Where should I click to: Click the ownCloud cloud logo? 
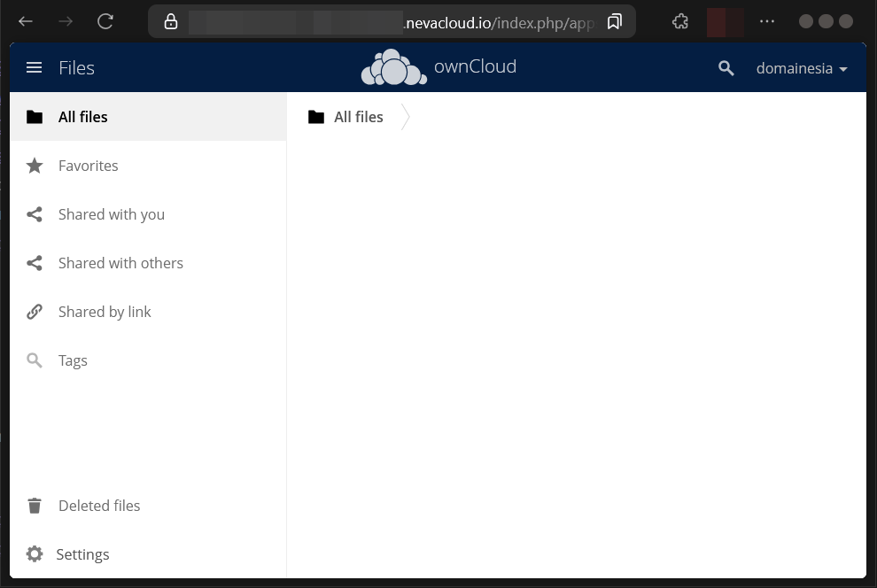tap(393, 67)
